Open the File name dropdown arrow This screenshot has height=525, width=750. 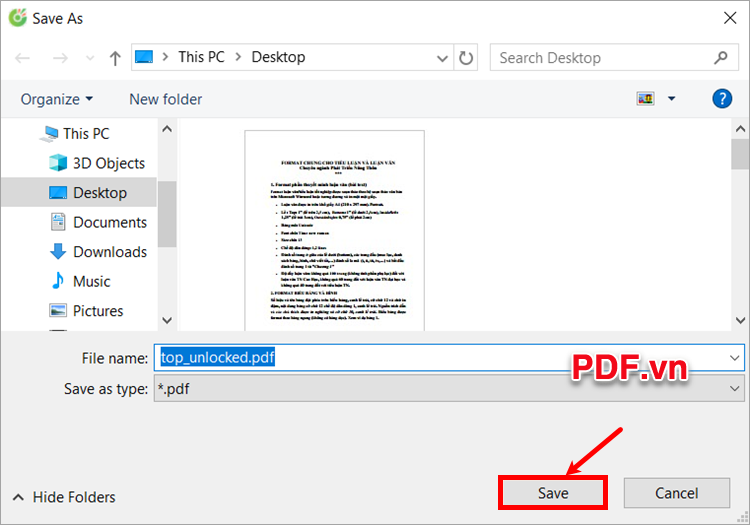[x=735, y=358]
